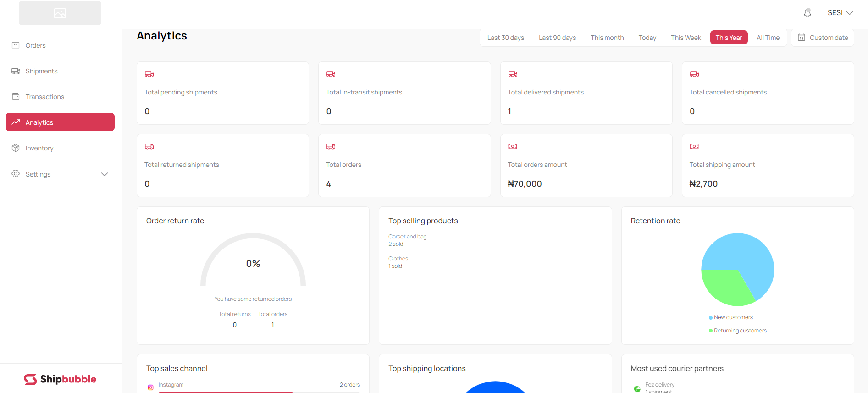Click the Transactions wallet sidebar icon
This screenshot has width=868, height=393.
[16, 96]
